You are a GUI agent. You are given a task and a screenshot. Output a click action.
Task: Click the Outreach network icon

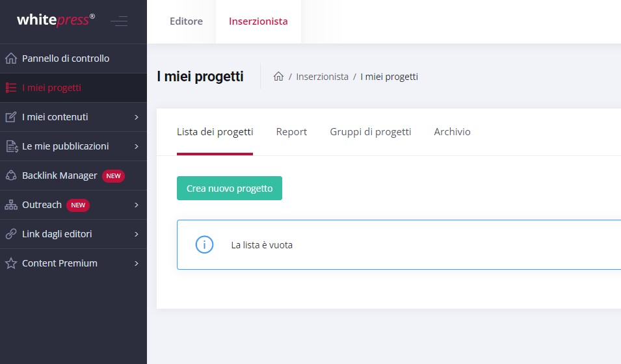click(11, 205)
